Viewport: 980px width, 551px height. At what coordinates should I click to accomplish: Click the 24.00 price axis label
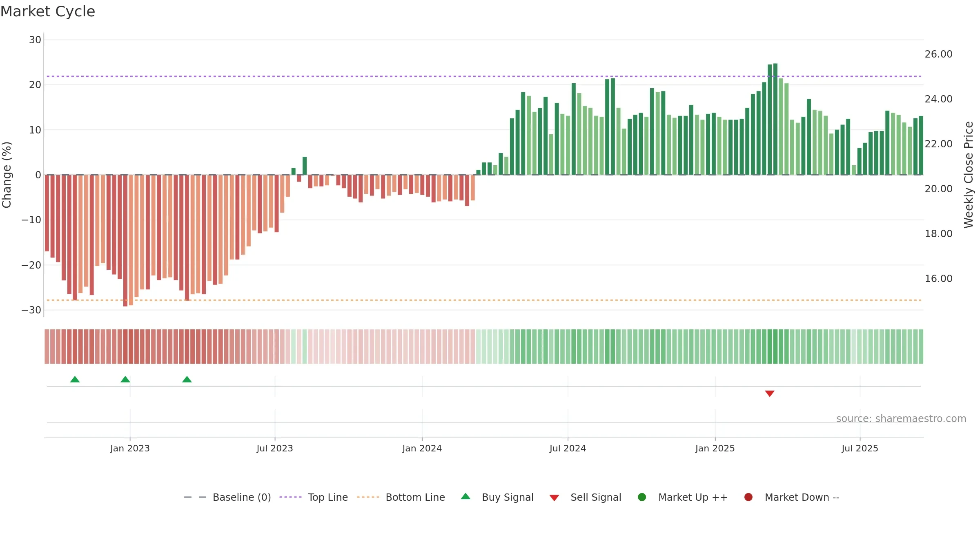938,99
